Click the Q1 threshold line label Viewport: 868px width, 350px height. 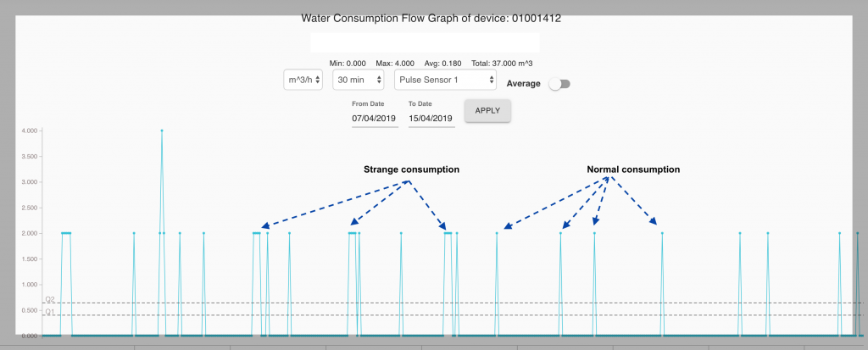coord(50,312)
